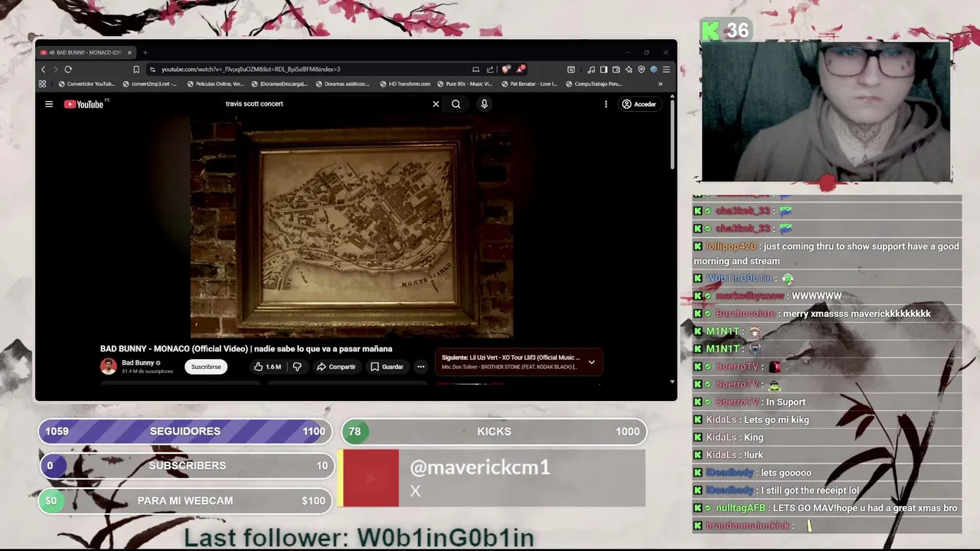The height and width of the screenshot is (551, 980).
Task: Click the video title BAD BUNNY - MONACO
Action: (246, 349)
